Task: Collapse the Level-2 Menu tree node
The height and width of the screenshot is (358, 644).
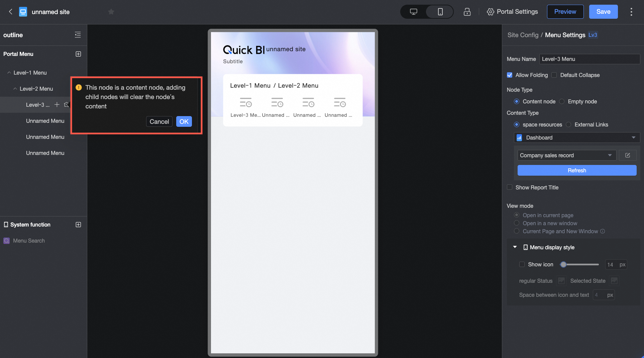Action: coord(15,89)
